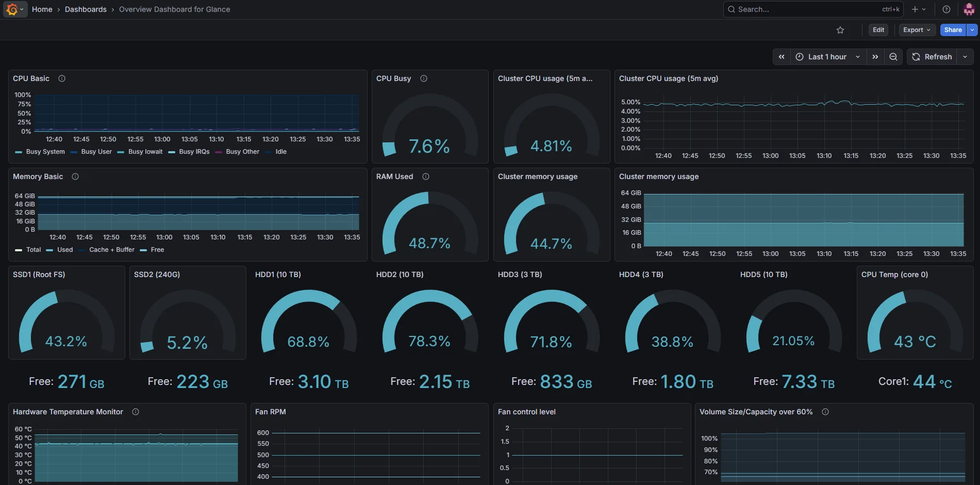Click the blue Share button
The height and width of the screenshot is (485, 980).
953,30
